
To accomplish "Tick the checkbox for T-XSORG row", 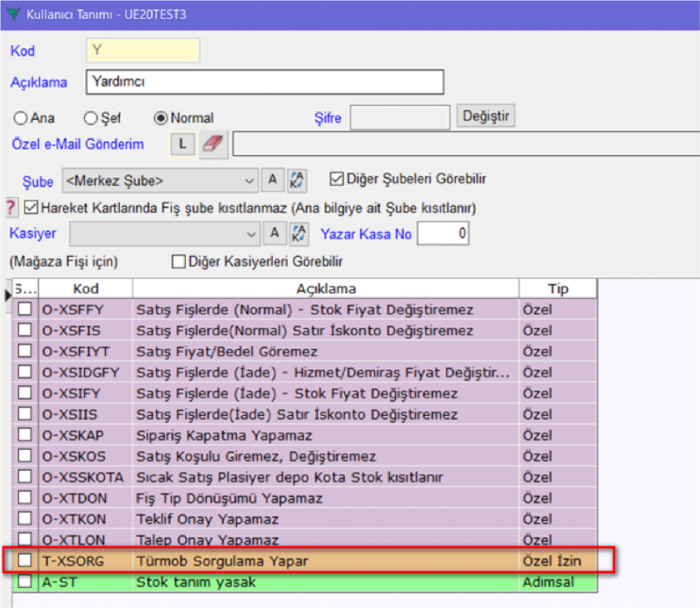I will (x=25, y=561).
